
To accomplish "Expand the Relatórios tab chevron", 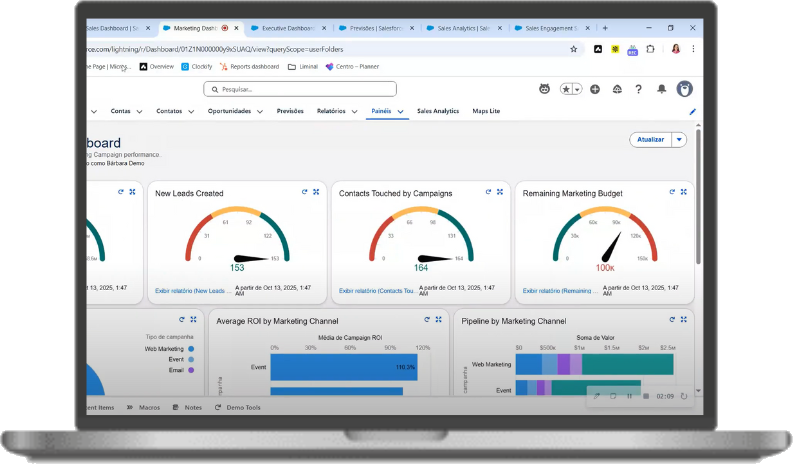I will [355, 112].
